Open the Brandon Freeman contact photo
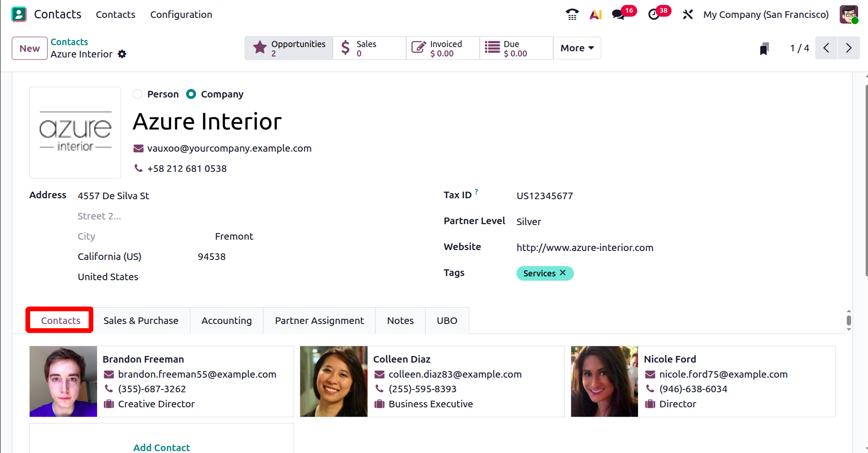 pos(63,381)
